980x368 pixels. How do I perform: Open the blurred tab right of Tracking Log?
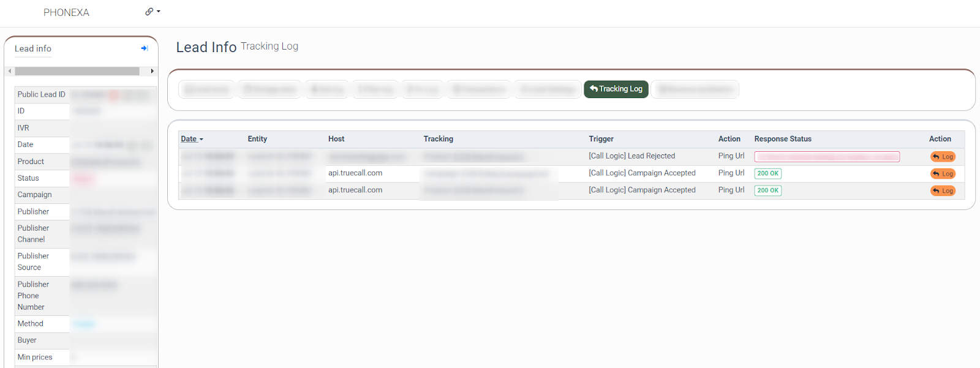pos(695,89)
